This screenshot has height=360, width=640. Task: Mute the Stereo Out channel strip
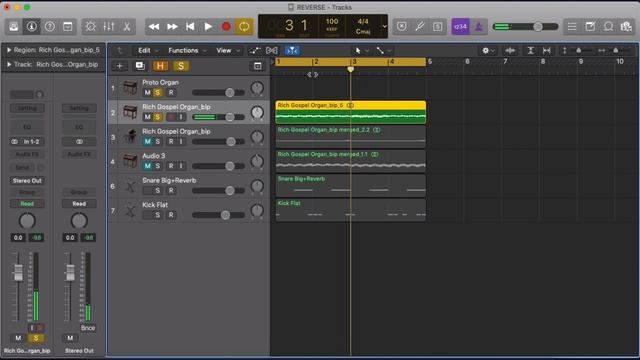pos(70,338)
